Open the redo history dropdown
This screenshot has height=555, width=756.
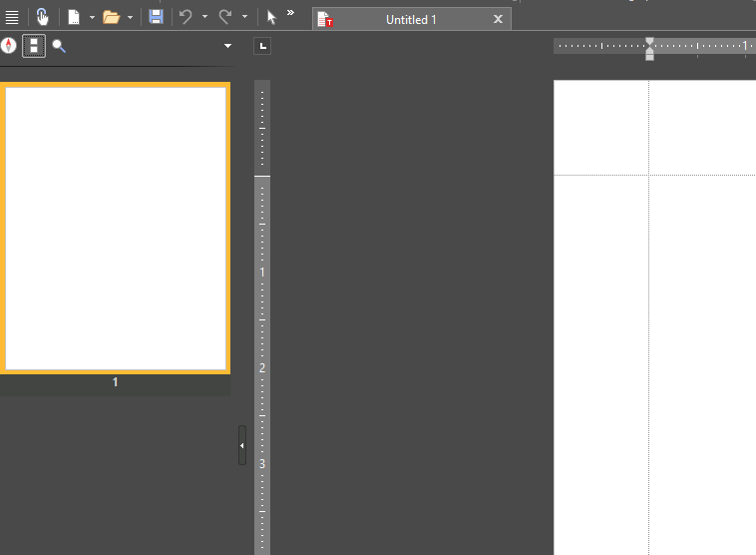point(244,17)
